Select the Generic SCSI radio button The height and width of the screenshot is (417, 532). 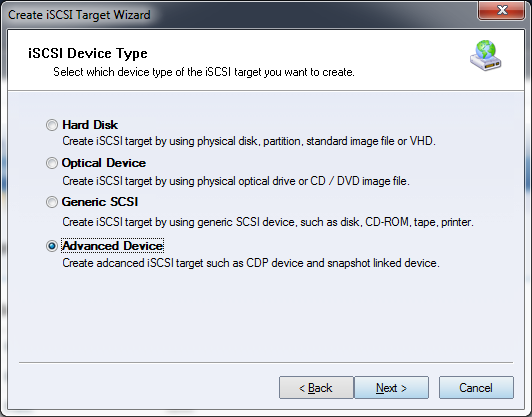click(52, 202)
